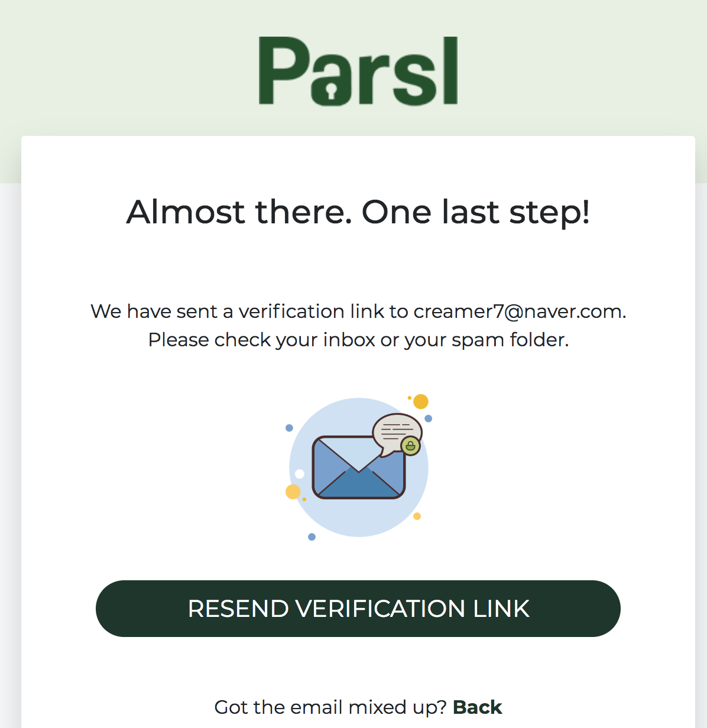Click the yellow dot left of the envelope
707x728 pixels.
[x=293, y=492]
